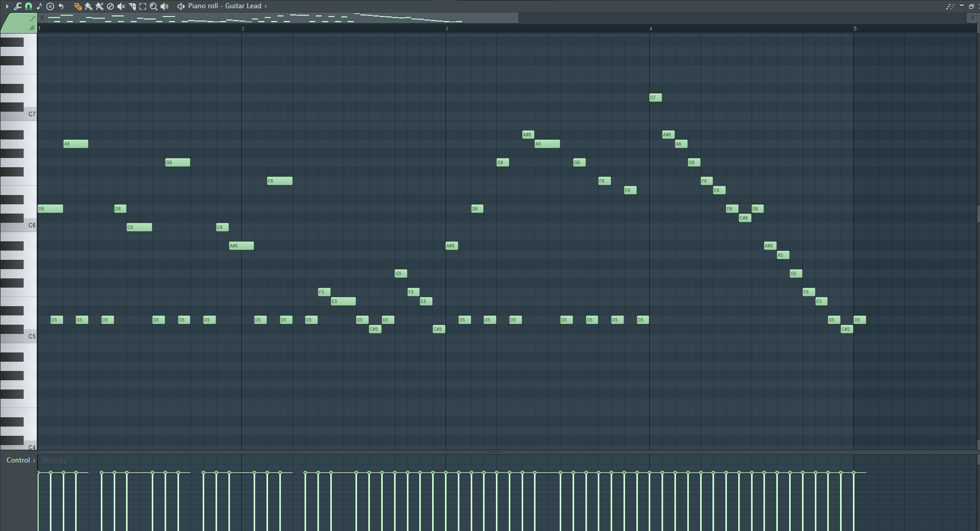980x531 pixels.
Task: Click the scroll right arrow button
Action: pyautogui.click(x=972, y=18)
